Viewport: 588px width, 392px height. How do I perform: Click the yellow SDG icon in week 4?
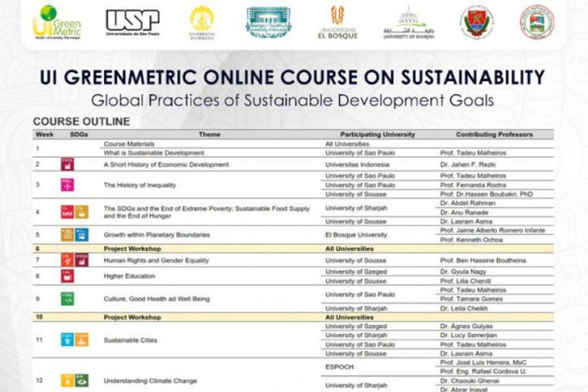[81, 212]
